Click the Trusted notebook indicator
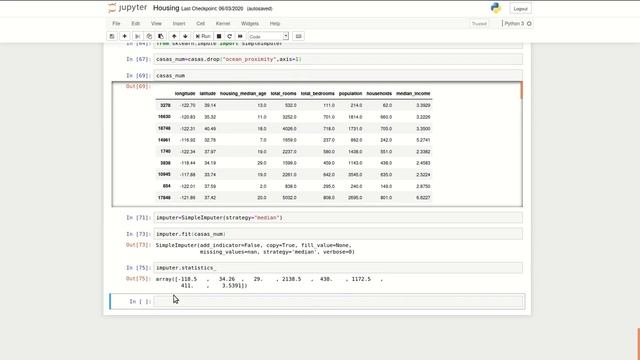 [x=479, y=24]
